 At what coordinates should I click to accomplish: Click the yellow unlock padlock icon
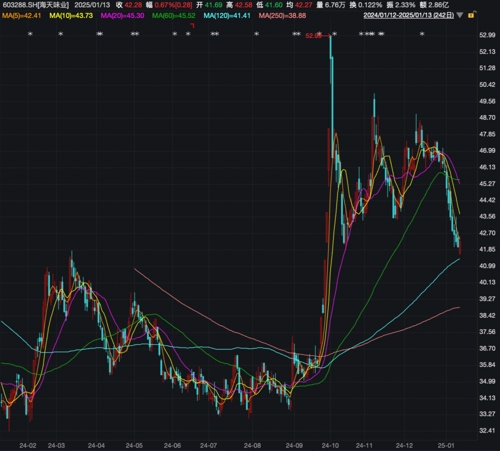click(x=472, y=15)
